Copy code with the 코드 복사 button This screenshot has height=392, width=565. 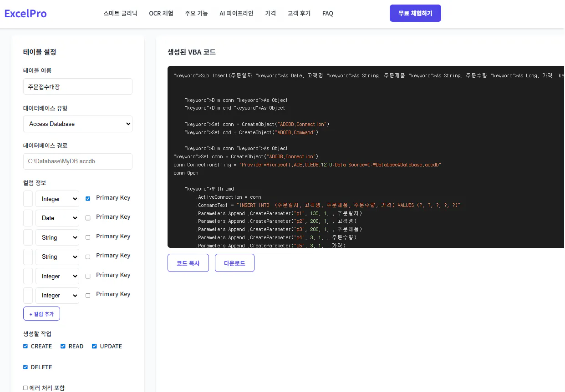(188, 263)
